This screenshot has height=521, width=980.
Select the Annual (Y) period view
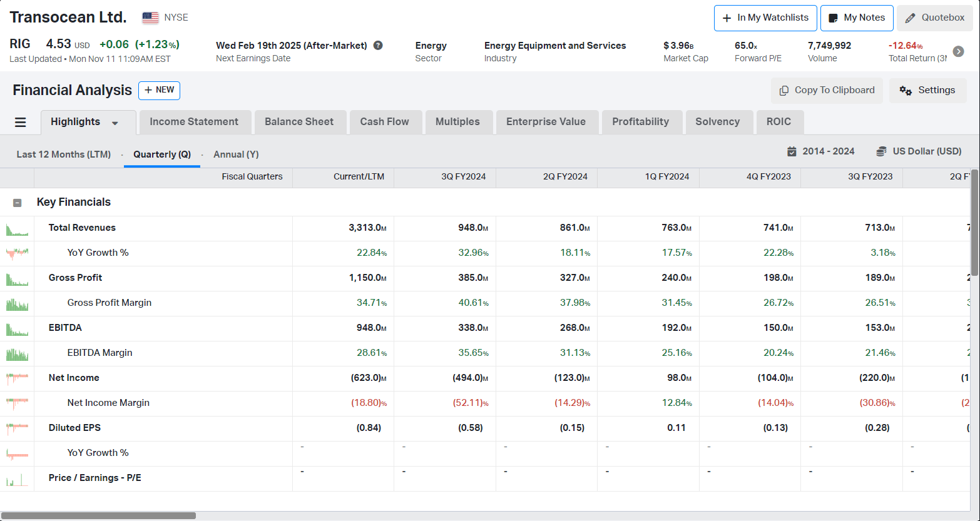point(236,154)
